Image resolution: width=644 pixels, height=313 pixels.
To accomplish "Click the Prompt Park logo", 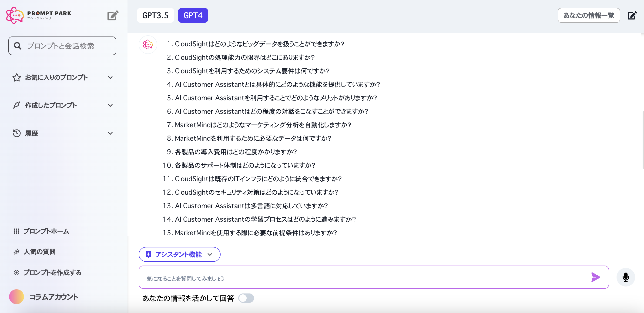I will [39, 15].
